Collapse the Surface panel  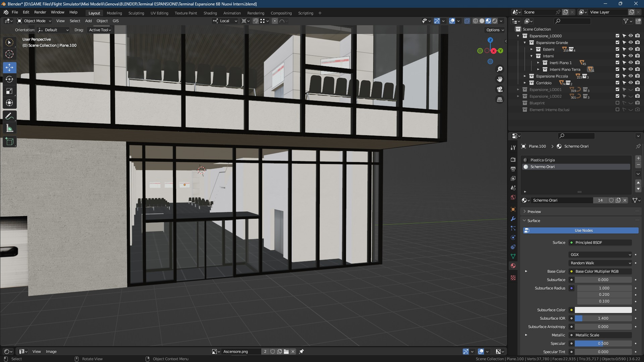(533, 221)
